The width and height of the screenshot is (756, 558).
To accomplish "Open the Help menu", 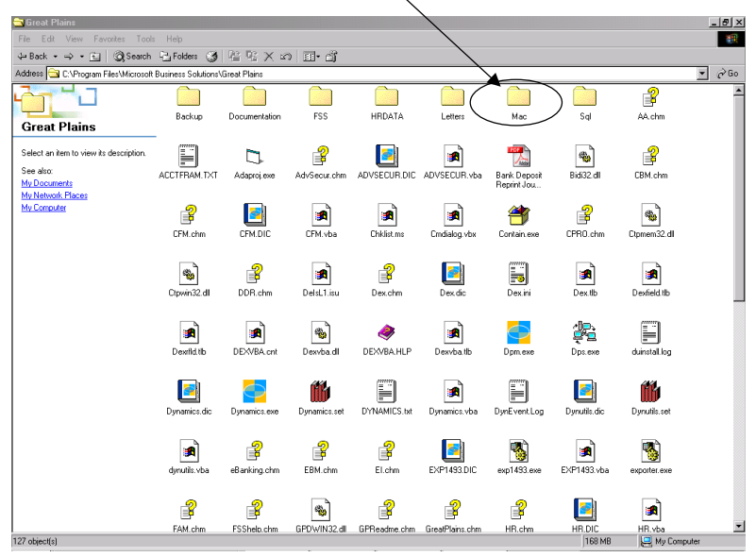I will 174,39.
